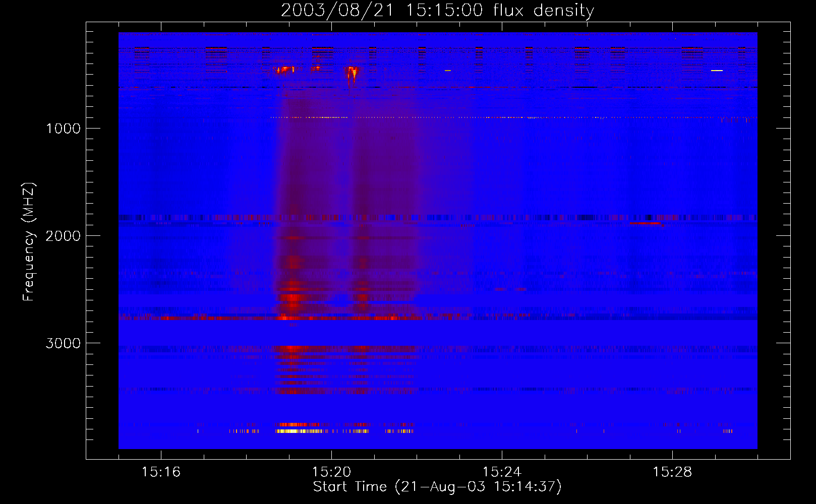Click the 2000 frequency tick label

click(x=63, y=236)
